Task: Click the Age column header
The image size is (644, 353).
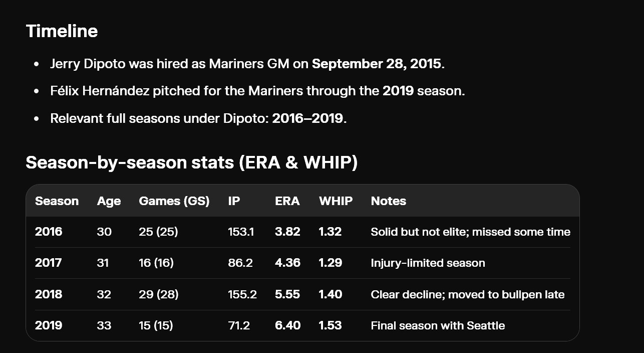Action: 109,201
